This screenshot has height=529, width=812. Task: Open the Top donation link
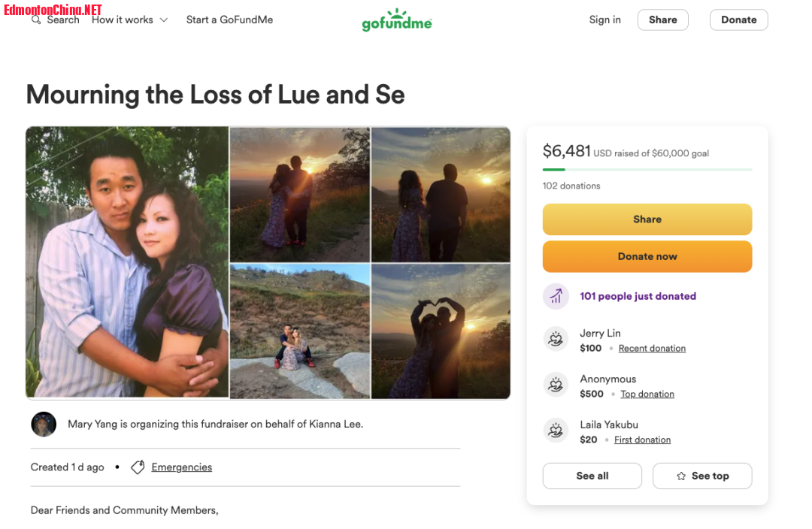click(x=647, y=394)
